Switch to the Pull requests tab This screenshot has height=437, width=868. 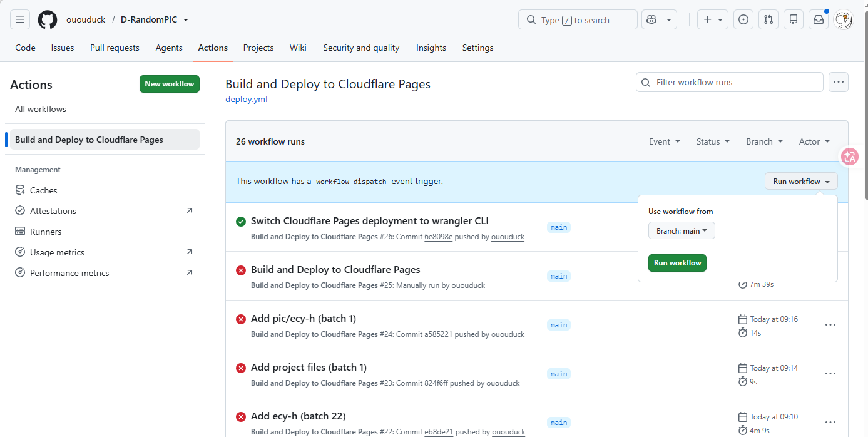[115, 48]
